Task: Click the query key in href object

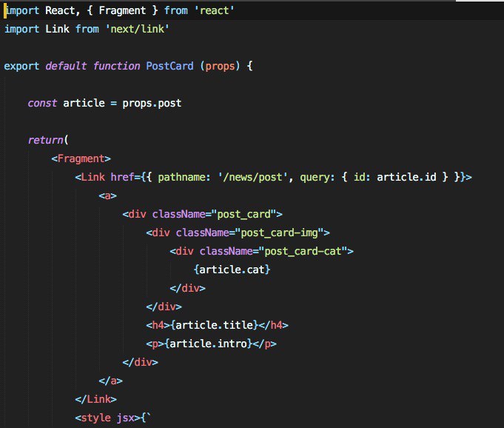Action: point(317,178)
